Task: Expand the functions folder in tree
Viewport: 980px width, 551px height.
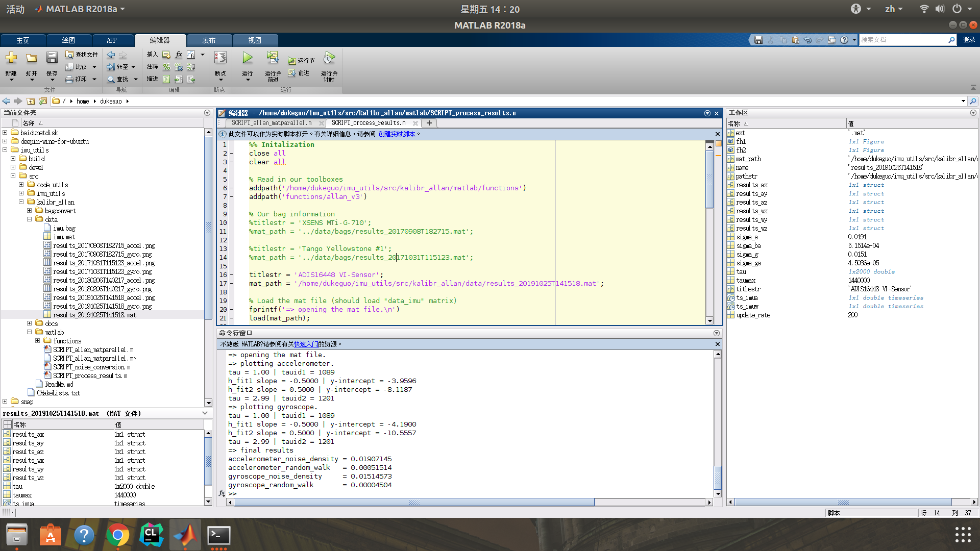Action: pyautogui.click(x=38, y=341)
